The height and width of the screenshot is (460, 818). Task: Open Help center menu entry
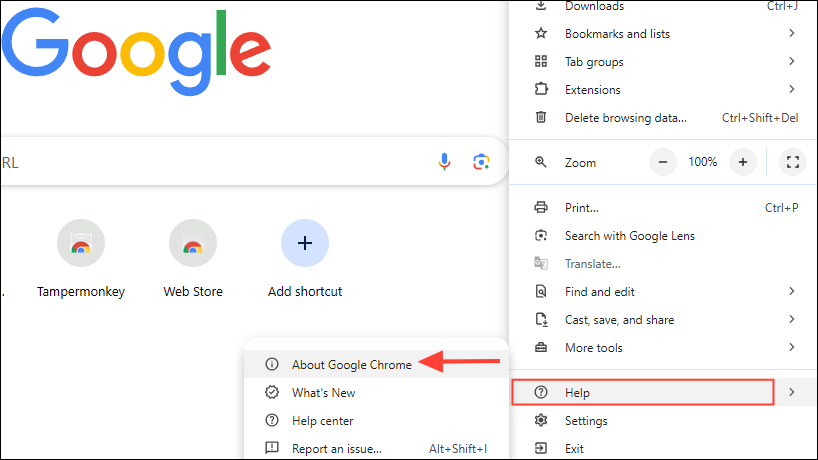pos(322,421)
